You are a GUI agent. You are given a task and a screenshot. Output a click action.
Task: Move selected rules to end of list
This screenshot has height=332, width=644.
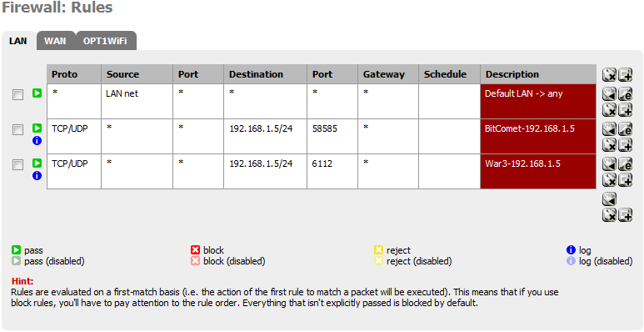click(x=610, y=199)
